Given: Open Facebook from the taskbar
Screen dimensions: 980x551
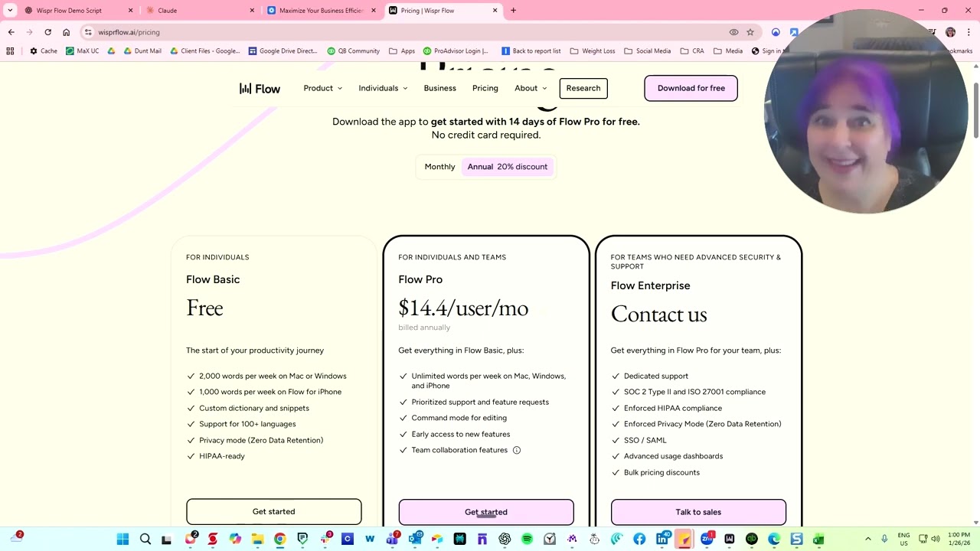Looking at the screenshot, I should coord(639,540).
